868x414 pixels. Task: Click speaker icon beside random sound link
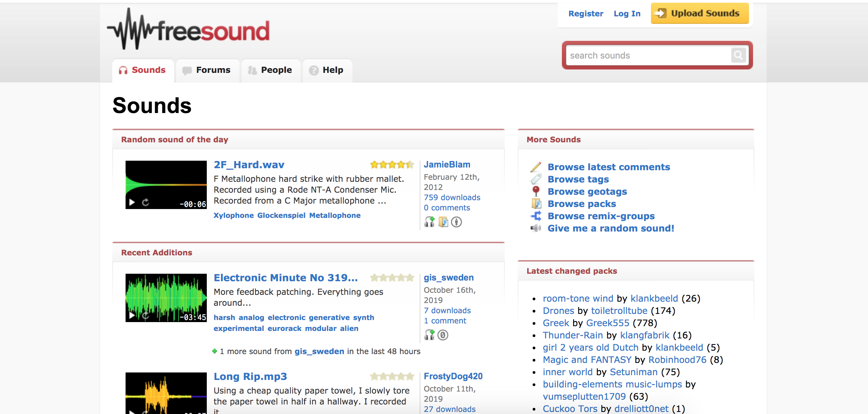pos(536,228)
